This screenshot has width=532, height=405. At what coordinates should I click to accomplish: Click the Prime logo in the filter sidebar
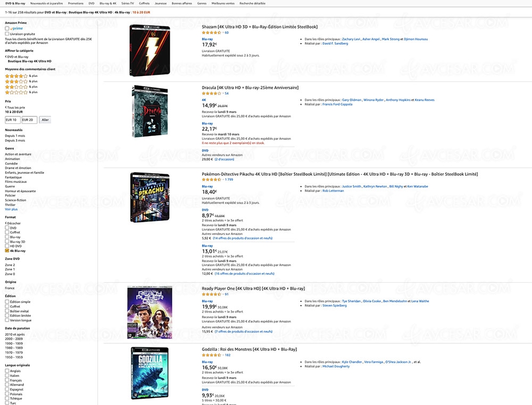pos(18,29)
